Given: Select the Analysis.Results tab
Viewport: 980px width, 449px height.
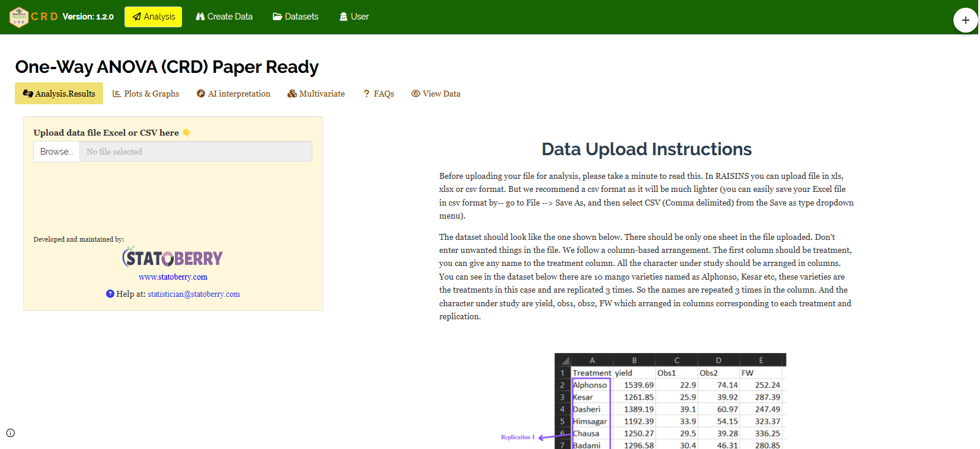Looking at the screenshot, I should [x=59, y=94].
